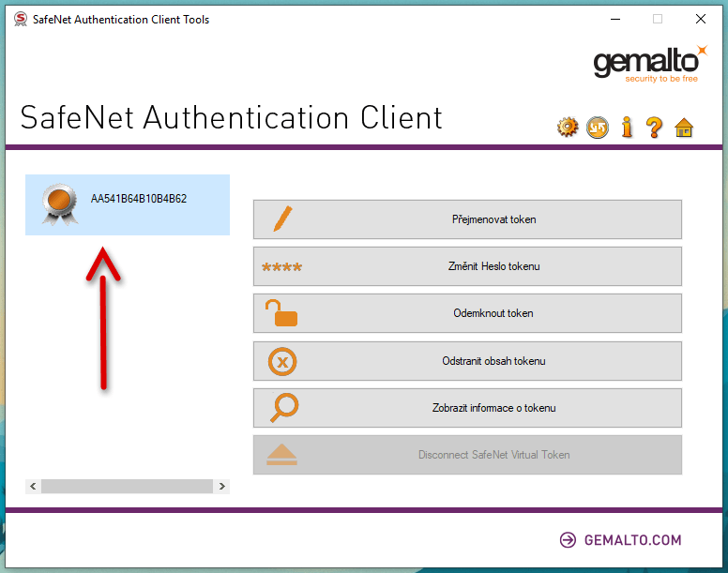Click scroll left arrow in token list
This screenshot has width=728, height=573.
coord(33,486)
